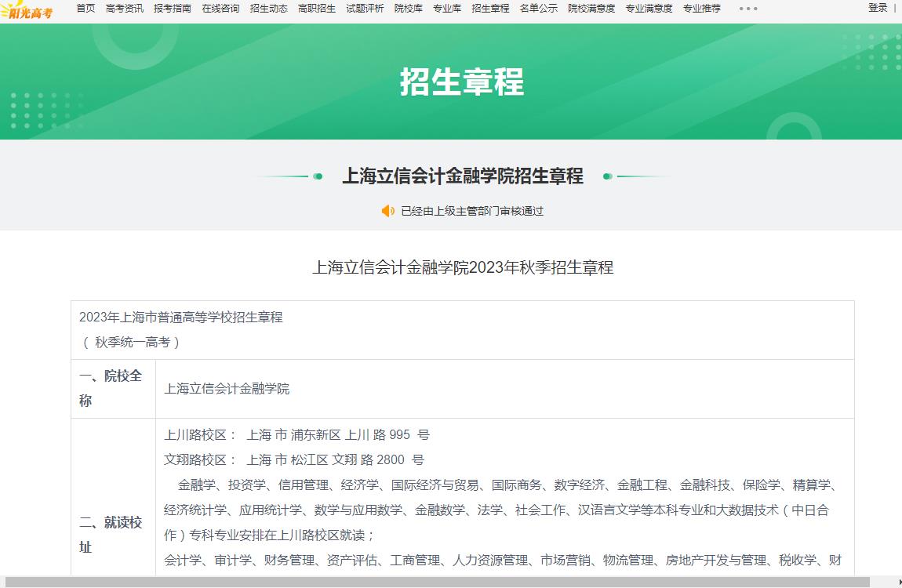Click the horizontal scrollbar at the bottom
This screenshot has width=902, height=588.
(437, 583)
